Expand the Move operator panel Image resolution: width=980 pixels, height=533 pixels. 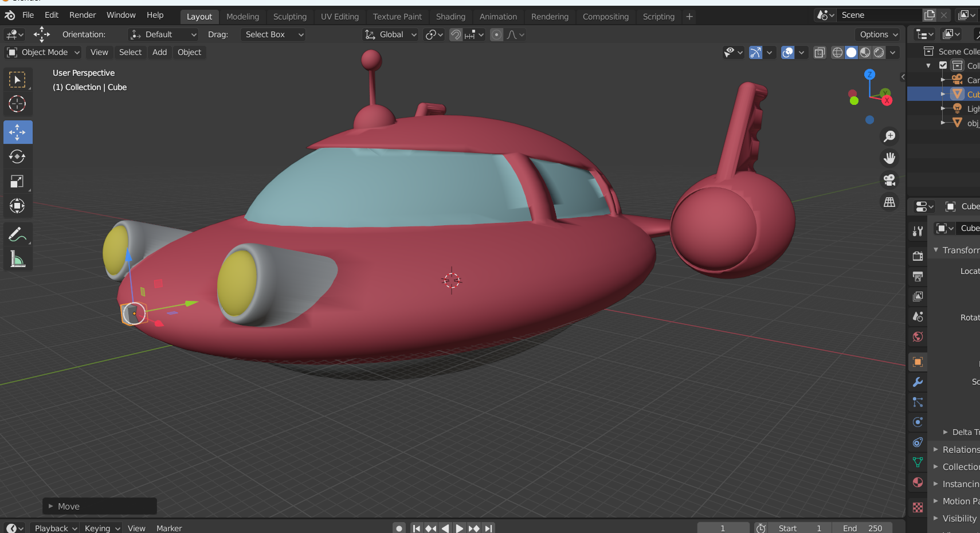pyautogui.click(x=100, y=506)
